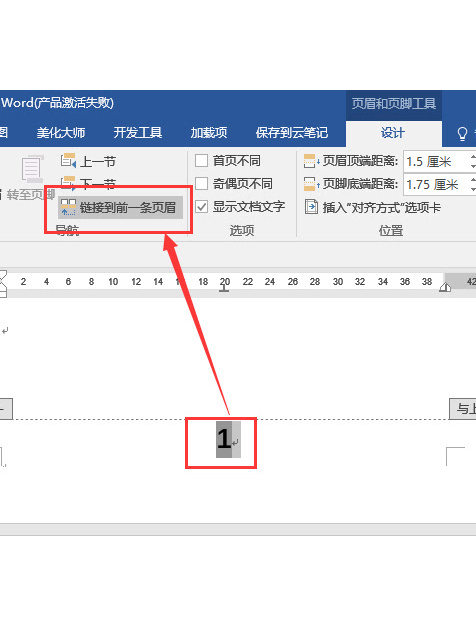
Task: Uncheck the 显示文档文字 checkbox
Action: click(x=201, y=207)
